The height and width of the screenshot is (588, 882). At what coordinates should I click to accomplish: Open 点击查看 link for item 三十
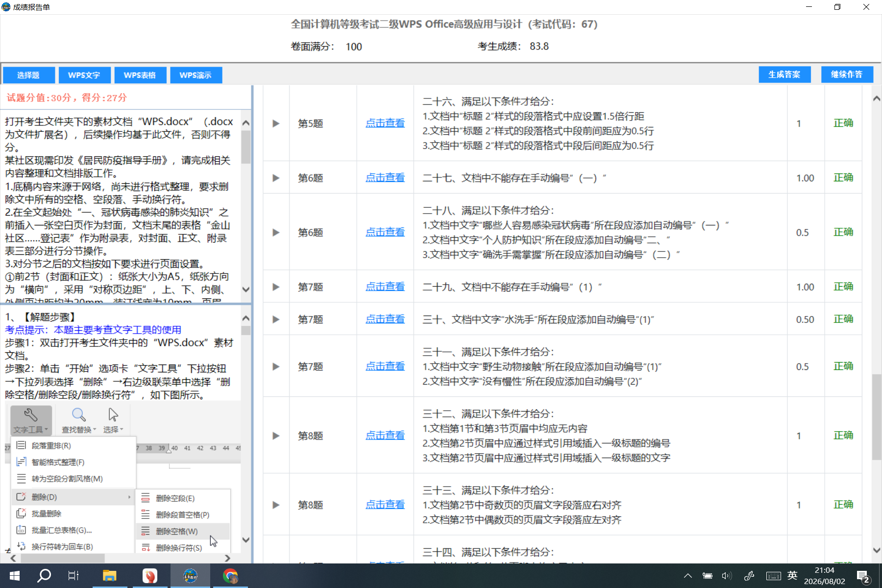(385, 319)
